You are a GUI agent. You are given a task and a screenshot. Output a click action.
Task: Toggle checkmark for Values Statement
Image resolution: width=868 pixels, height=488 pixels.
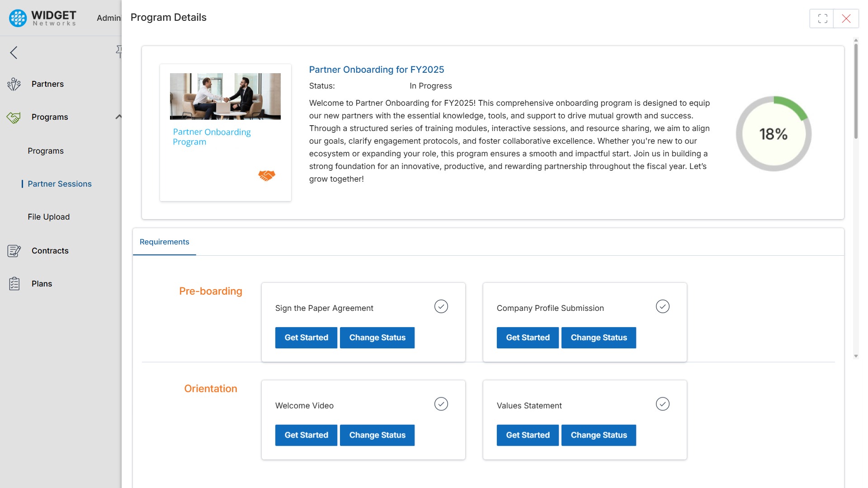(662, 404)
